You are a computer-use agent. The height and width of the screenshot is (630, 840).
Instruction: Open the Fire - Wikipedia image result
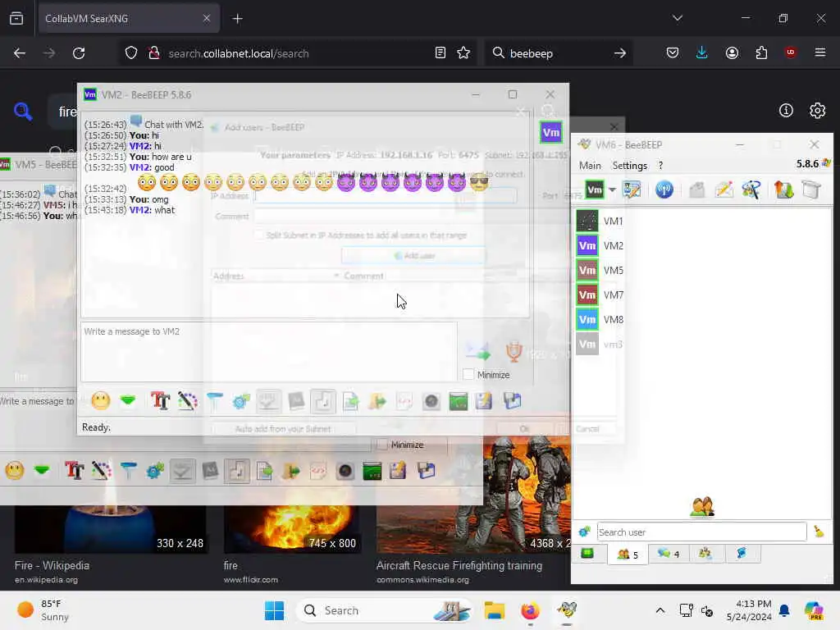(x=52, y=565)
